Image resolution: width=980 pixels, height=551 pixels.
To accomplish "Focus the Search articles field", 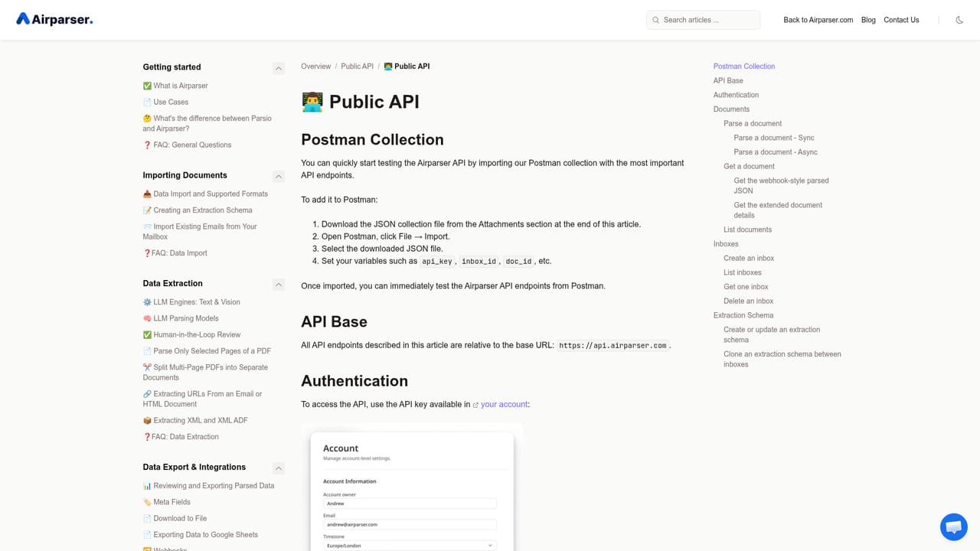I will coord(703,20).
